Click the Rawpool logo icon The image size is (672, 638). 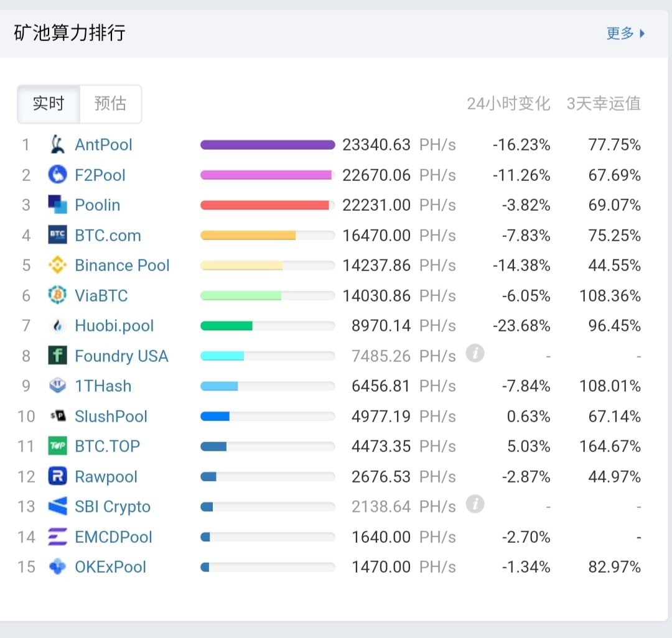[x=57, y=476]
